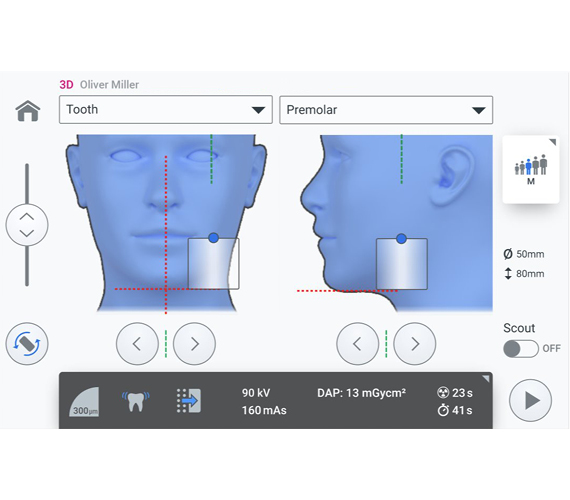Shift the lateral view volume right
The image size is (570, 500).
pyautogui.click(x=415, y=344)
